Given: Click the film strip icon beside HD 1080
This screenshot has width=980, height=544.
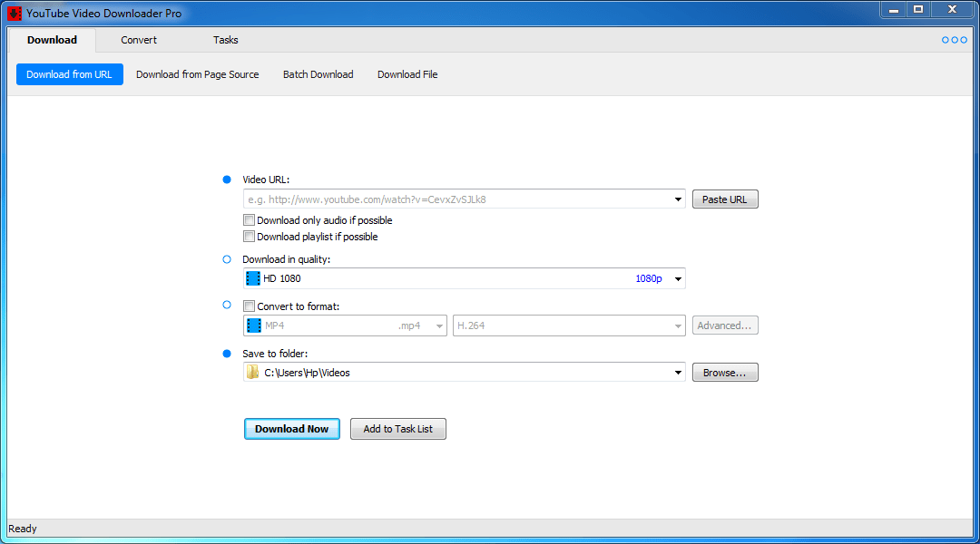Looking at the screenshot, I should (x=253, y=278).
